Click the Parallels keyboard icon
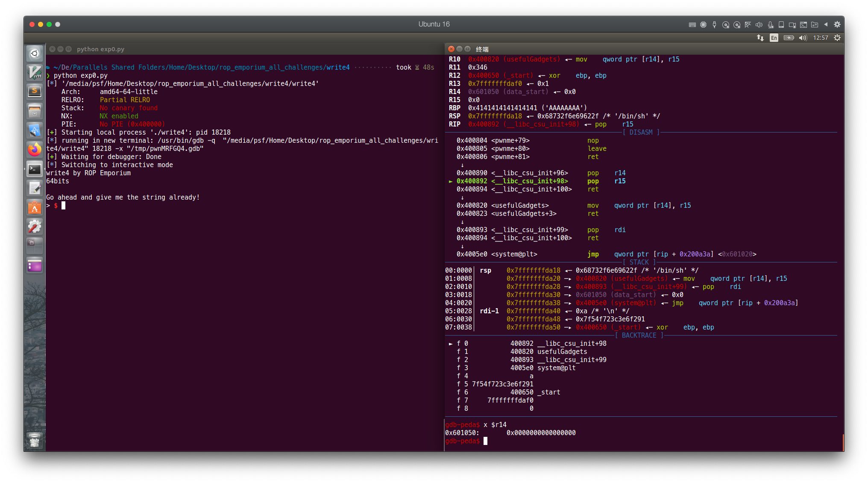This screenshot has width=868, height=483. point(692,25)
